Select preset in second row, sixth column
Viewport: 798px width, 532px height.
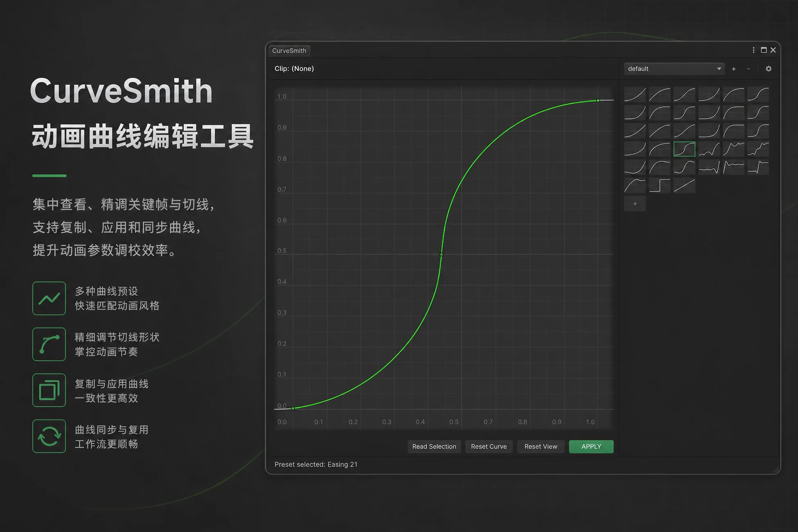point(758,113)
